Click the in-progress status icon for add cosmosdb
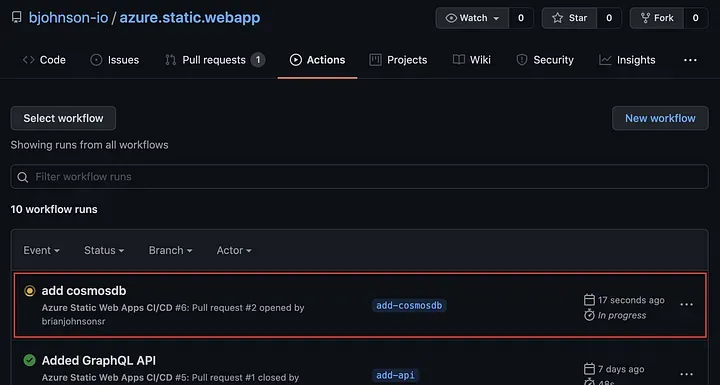Image resolution: width=720 pixels, height=385 pixels. [x=29, y=291]
